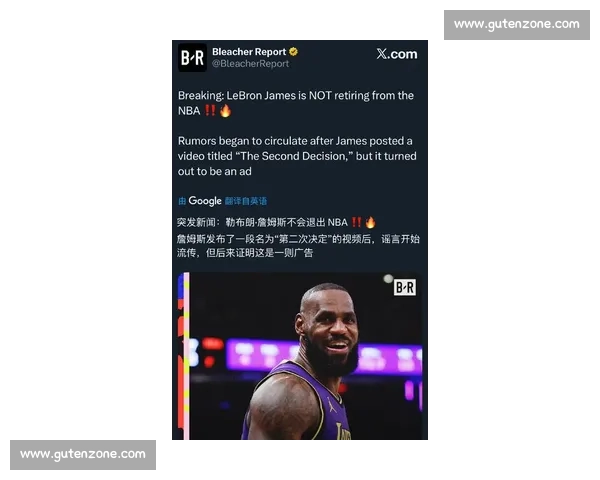Click the red double exclamation emoji
600x480 pixels.
[x=210, y=110]
